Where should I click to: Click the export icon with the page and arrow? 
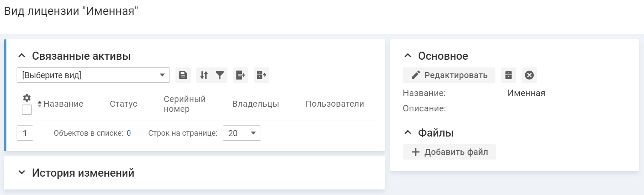click(x=241, y=75)
